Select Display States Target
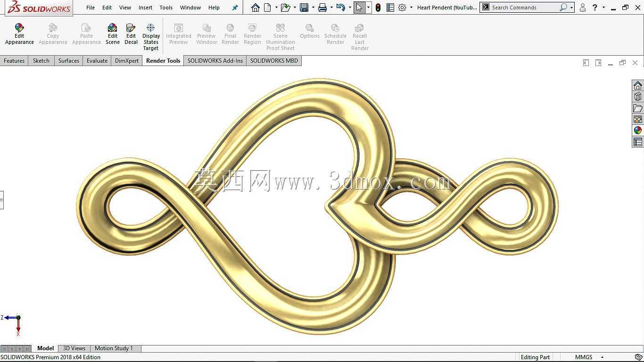Image resolution: width=644 pixels, height=362 pixels. [151, 37]
